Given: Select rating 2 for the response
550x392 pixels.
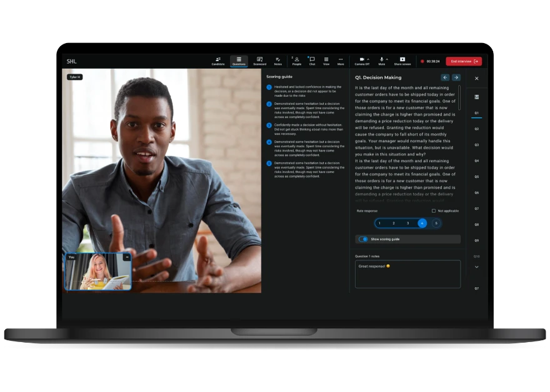Looking at the screenshot, I should pyautogui.click(x=393, y=223).
